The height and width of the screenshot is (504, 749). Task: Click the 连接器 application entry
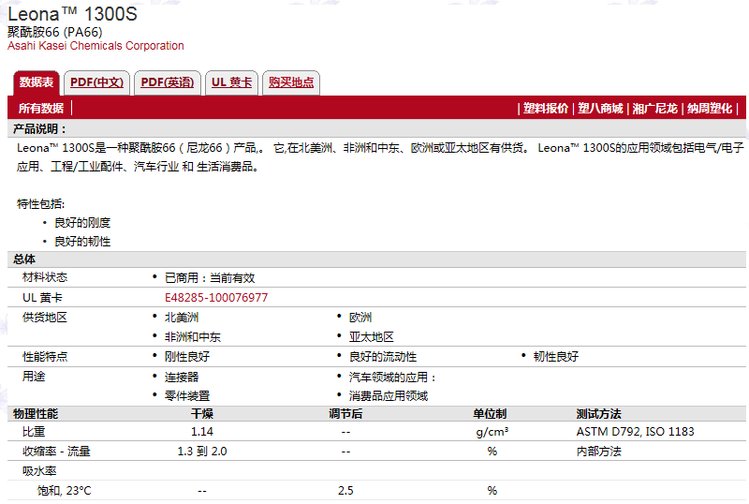click(182, 377)
